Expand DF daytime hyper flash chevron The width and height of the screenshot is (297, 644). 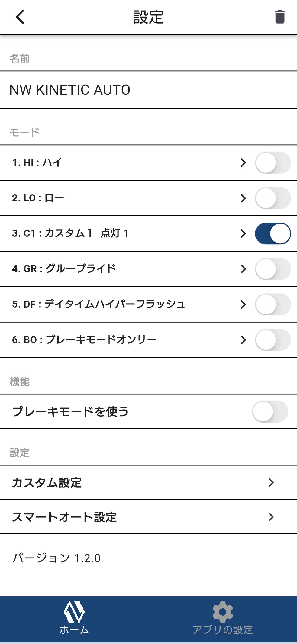[243, 304]
